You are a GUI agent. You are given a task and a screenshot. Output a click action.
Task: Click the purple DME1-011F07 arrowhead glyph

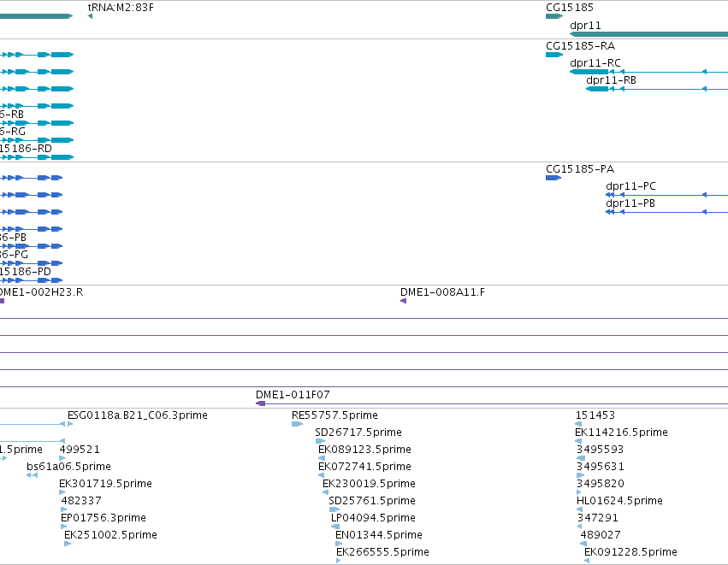click(x=260, y=403)
